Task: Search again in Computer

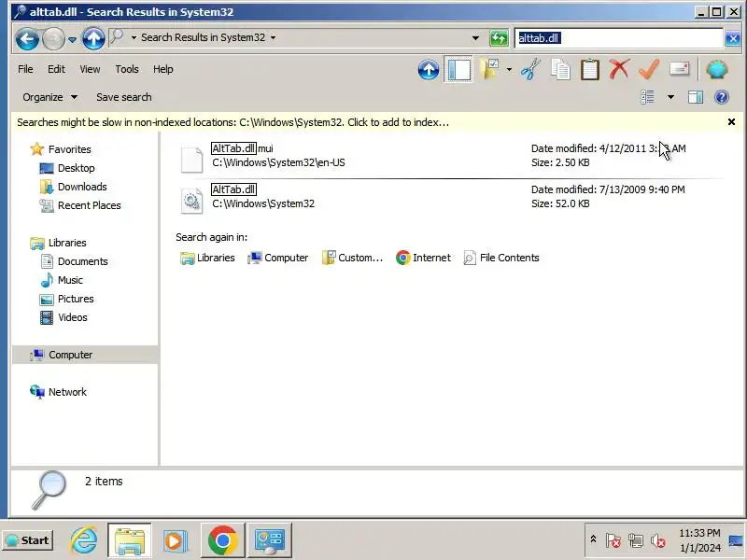Action: [277, 258]
